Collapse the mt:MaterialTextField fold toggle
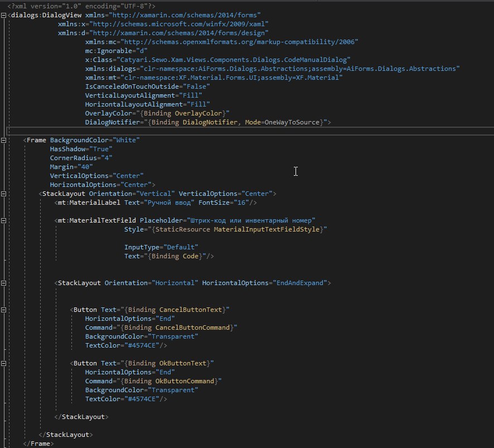This screenshot has height=448, width=494. (3, 221)
